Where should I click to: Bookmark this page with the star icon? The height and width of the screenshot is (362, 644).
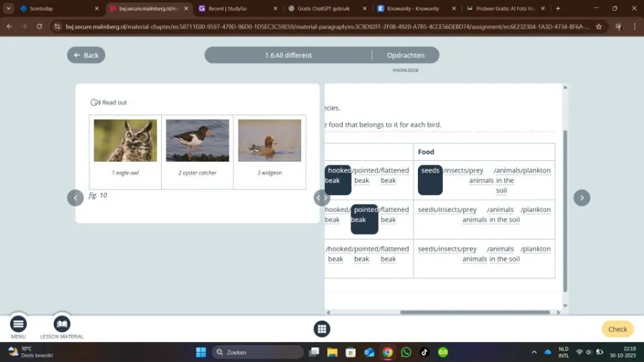(x=599, y=26)
